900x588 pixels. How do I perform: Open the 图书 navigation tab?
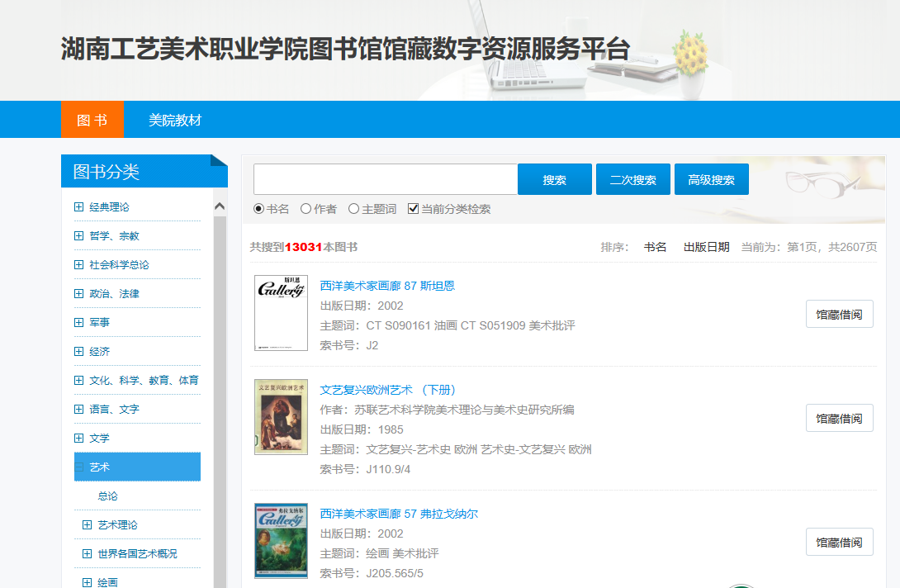click(x=92, y=120)
